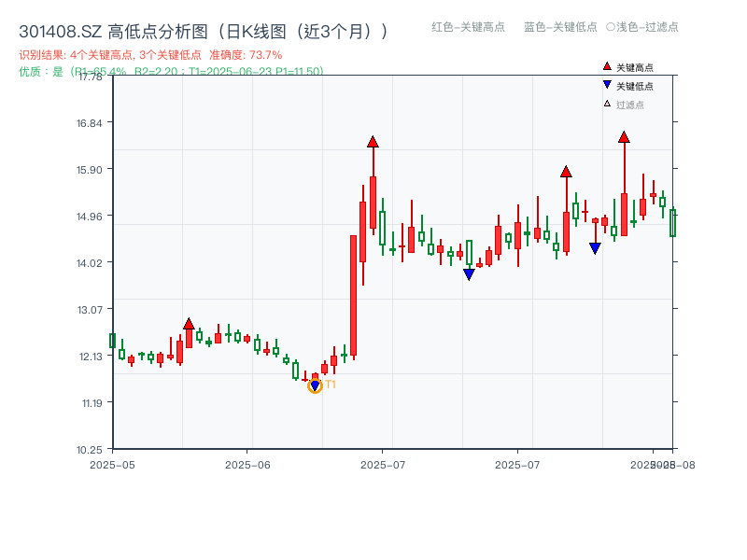This screenshot has width=747, height=560.
Task: Open the 浅色-过滤点 circle legend label
Action: click(x=643, y=28)
